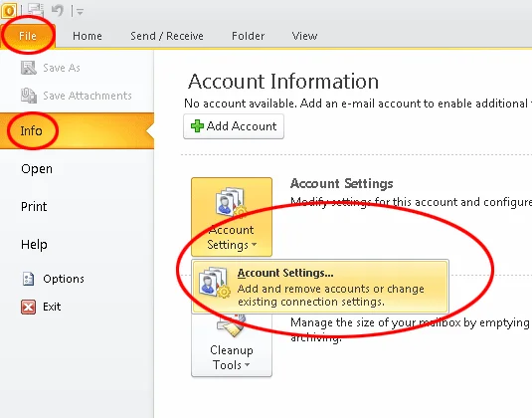Open the Send / Receive tab
The image size is (532, 418).
point(167,36)
